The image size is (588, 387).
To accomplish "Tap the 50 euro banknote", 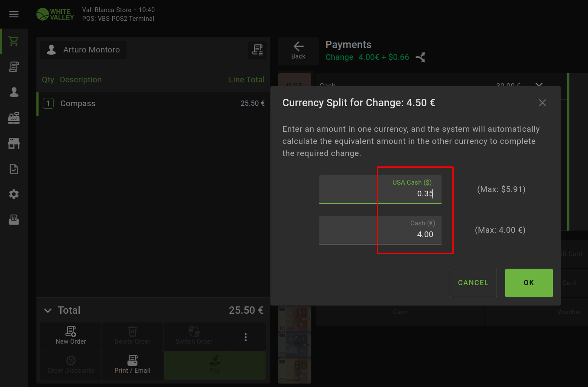I will 295,371.
